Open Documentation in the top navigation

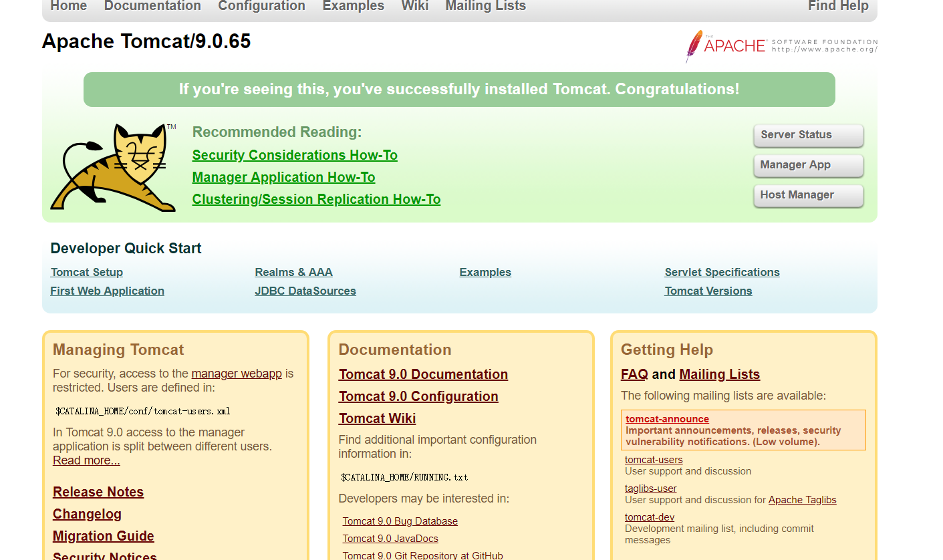(152, 6)
